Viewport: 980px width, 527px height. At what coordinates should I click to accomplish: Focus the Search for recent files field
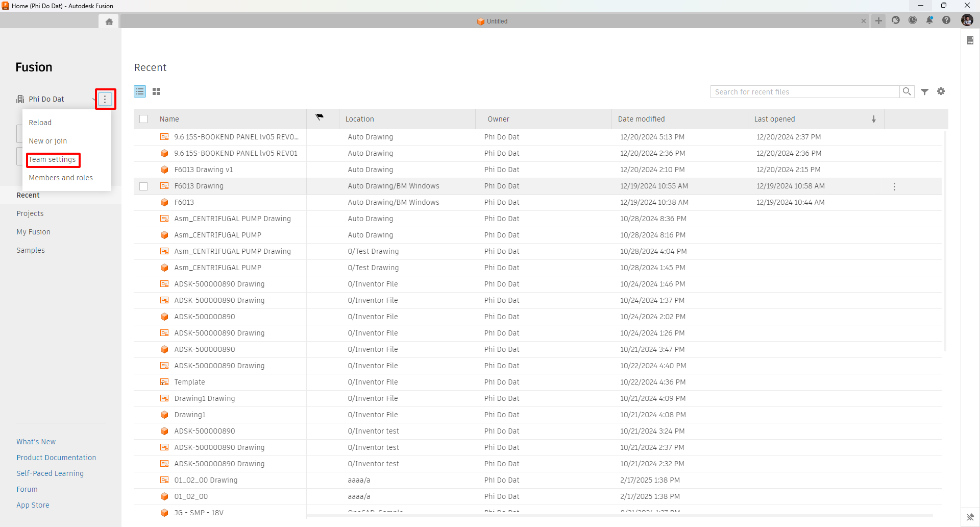tap(805, 92)
